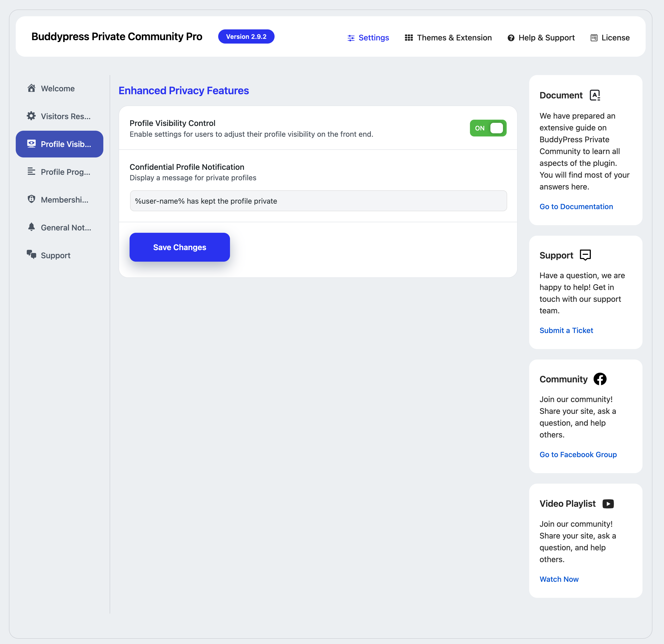The image size is (664, 644).
Task: Click the Help & Support question mark icon
Action: coord(511,38)
